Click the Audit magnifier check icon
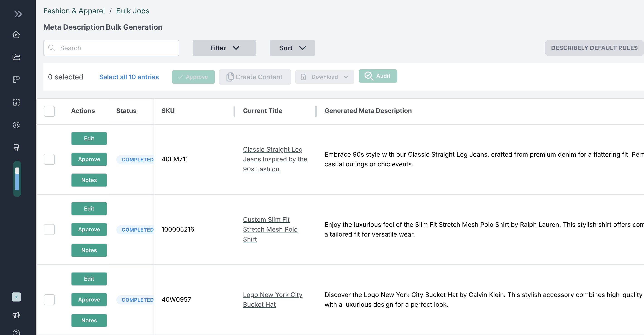The height and width of the screenshot is (335, 644). point(369,76)
